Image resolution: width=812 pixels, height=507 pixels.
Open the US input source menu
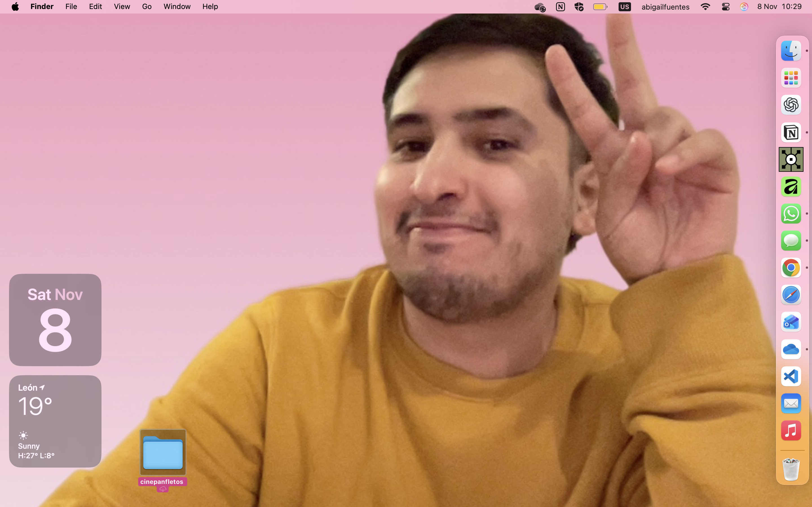coord(625,7)
